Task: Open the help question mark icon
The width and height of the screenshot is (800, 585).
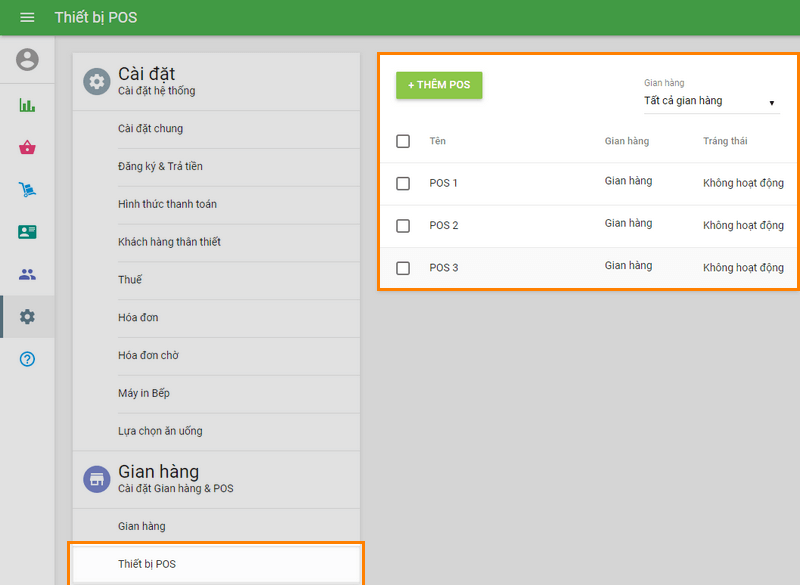Action: [x=27, y=359]
